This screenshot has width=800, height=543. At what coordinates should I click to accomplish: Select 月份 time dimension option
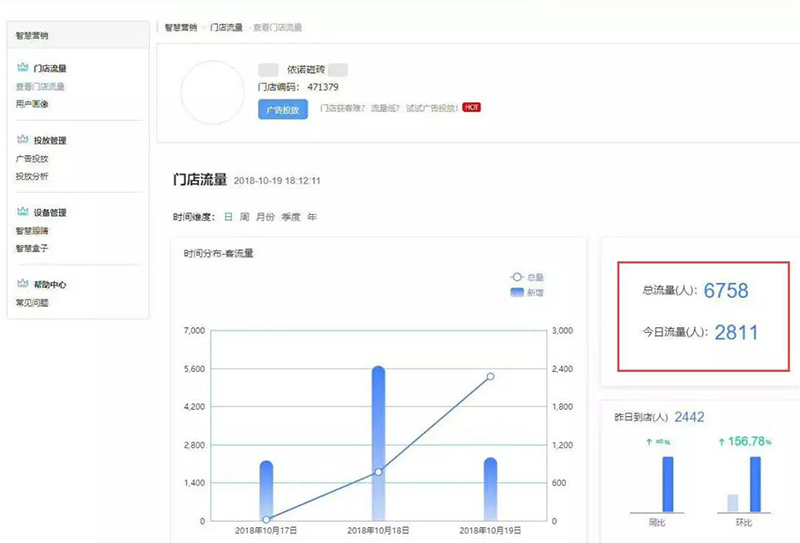pos(265,217)
